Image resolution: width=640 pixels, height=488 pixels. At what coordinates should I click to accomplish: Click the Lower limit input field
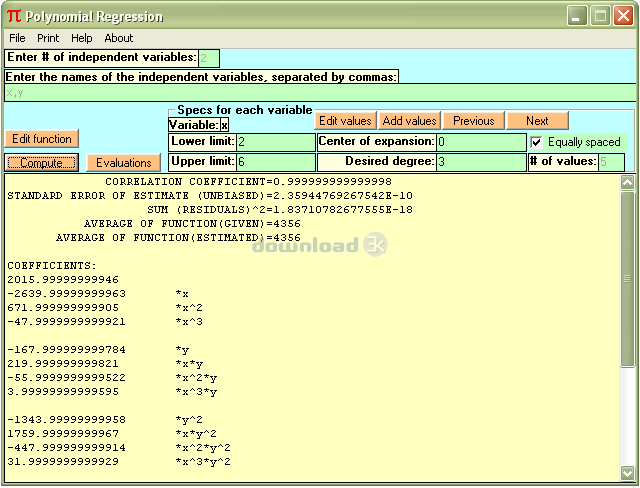[x=276, y=142]
